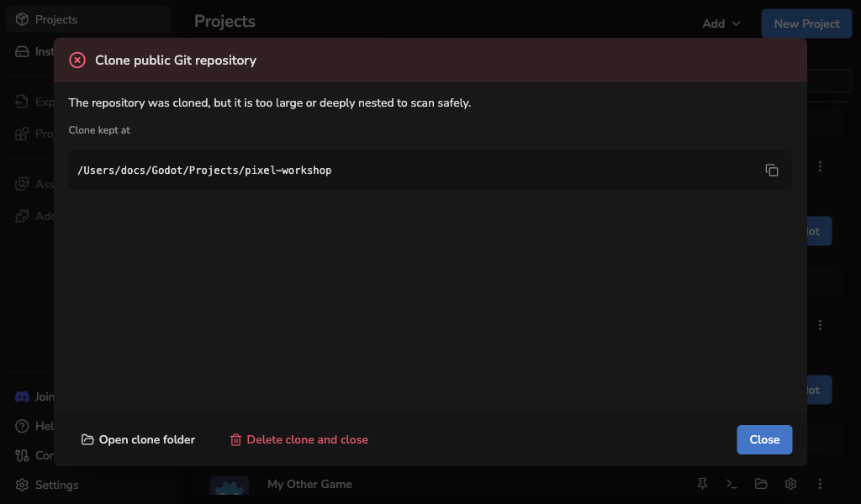
Task: Open first project's three-dot menu
Action: click(x=820, y=166)
